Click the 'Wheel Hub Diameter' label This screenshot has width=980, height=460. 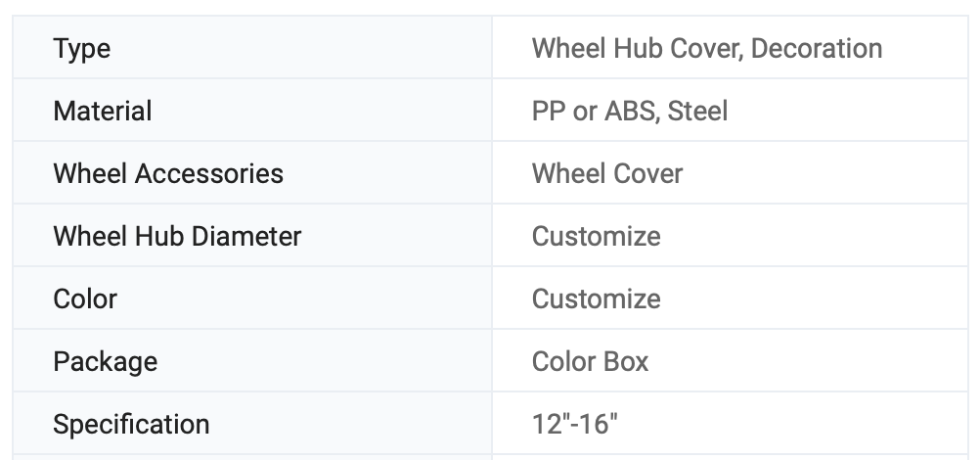tap(177, 236)
